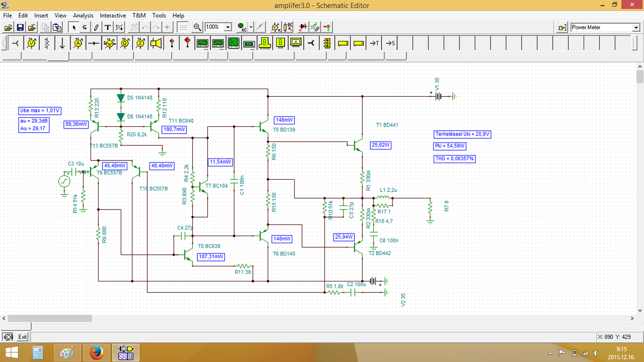
Task: Toggle the grid dots display button
Action: (x=183, y=27)
